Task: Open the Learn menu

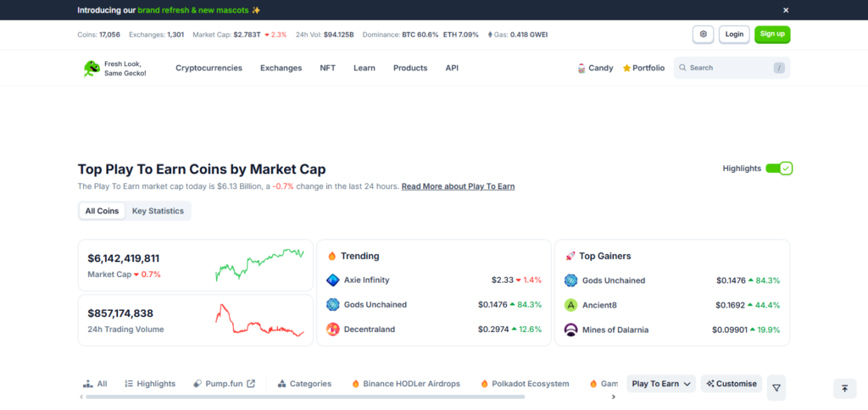Action: pyautogui.click(x=364, y=68)
